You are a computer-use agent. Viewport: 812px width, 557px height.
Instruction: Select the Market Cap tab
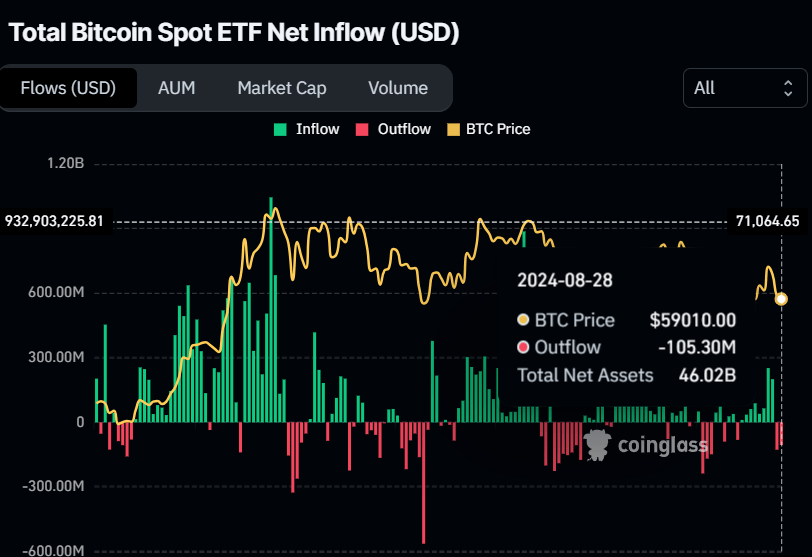point(282,88)
